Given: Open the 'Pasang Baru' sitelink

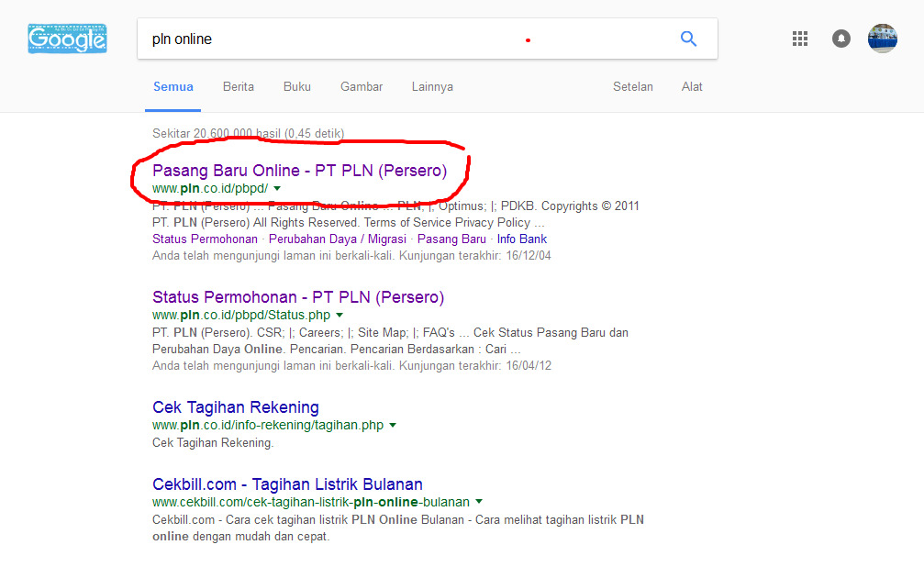Looking at the screenshot, I should click(x=451, y=239).
